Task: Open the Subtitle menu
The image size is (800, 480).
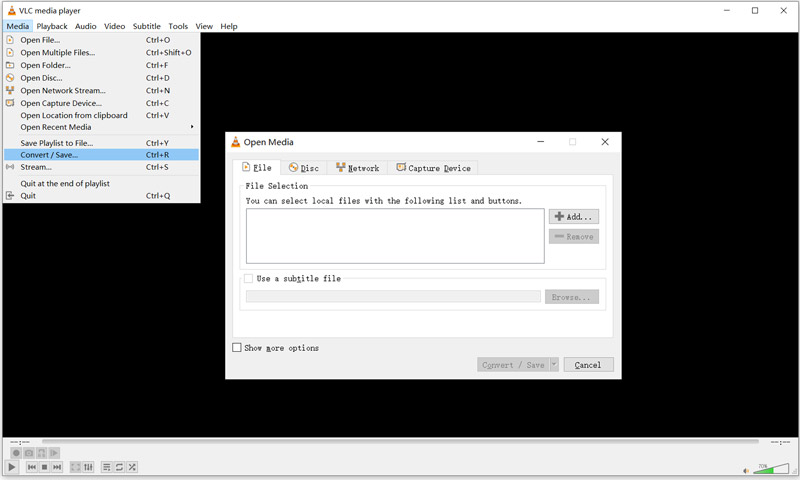Action: pyautogui.click(x=146, y=26)
